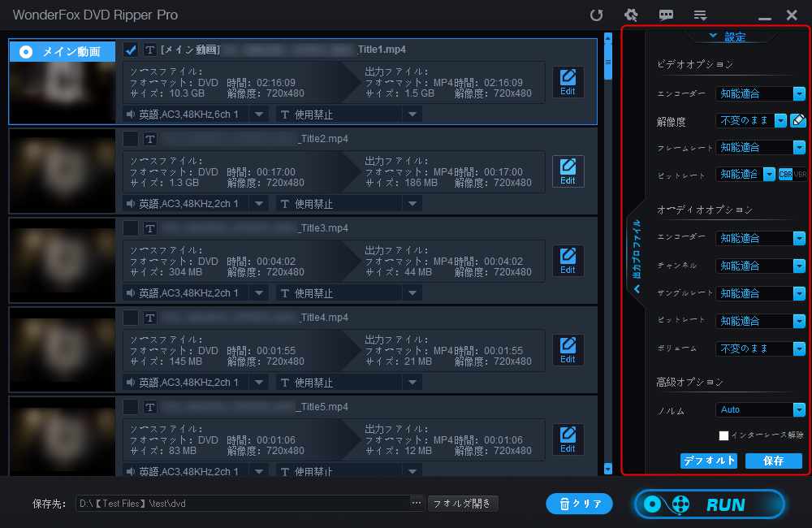This screenshot has height=528, width=812.
Task: Check the Title5.mp4 checkbox
Action: 131,407
